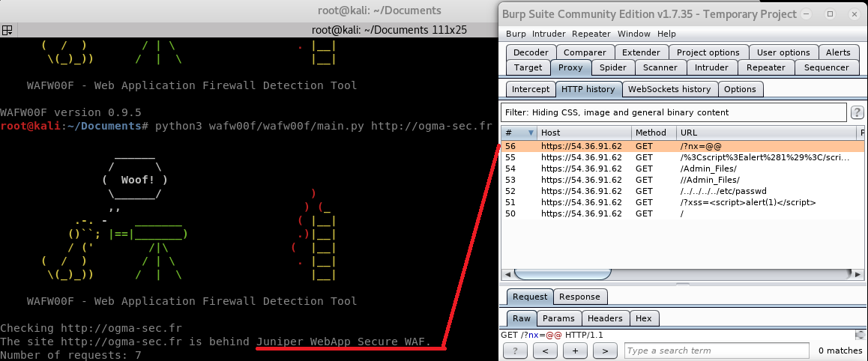The image size is (868, 361).
Task: Open the Window menu
Action: tap(634, 34)
